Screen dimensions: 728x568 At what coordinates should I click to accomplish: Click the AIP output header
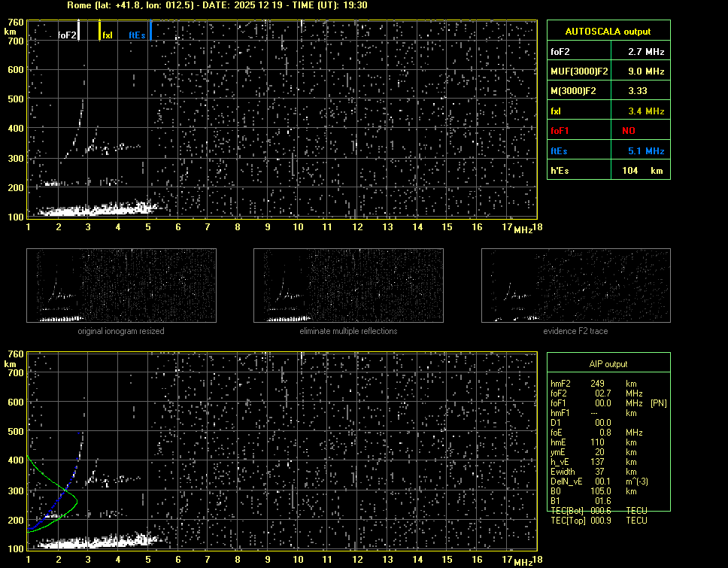(608, 364)
